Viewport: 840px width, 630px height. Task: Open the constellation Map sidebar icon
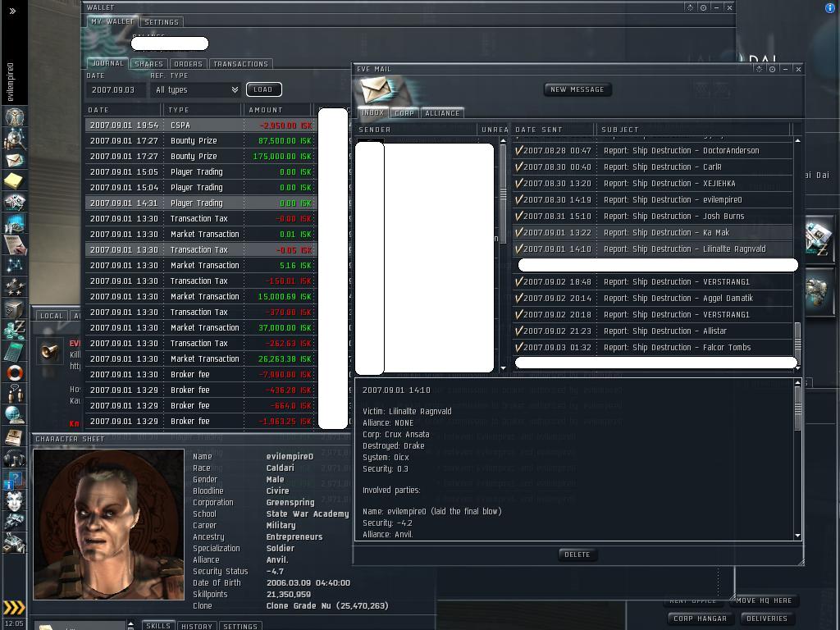point(15,265)
